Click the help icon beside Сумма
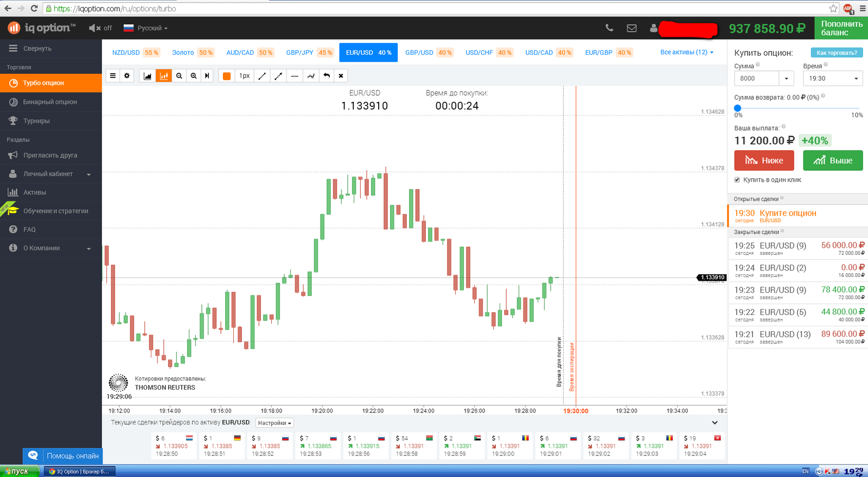The width and height of the screenshot is (868, 477). tap(758, 65)
